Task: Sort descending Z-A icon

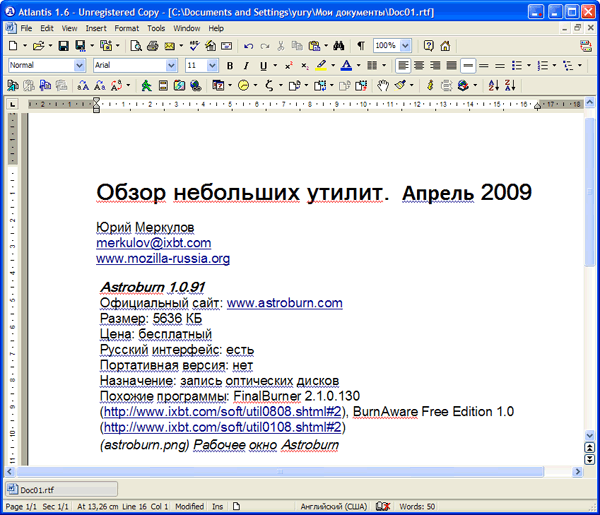Action: tap(510, 85)
